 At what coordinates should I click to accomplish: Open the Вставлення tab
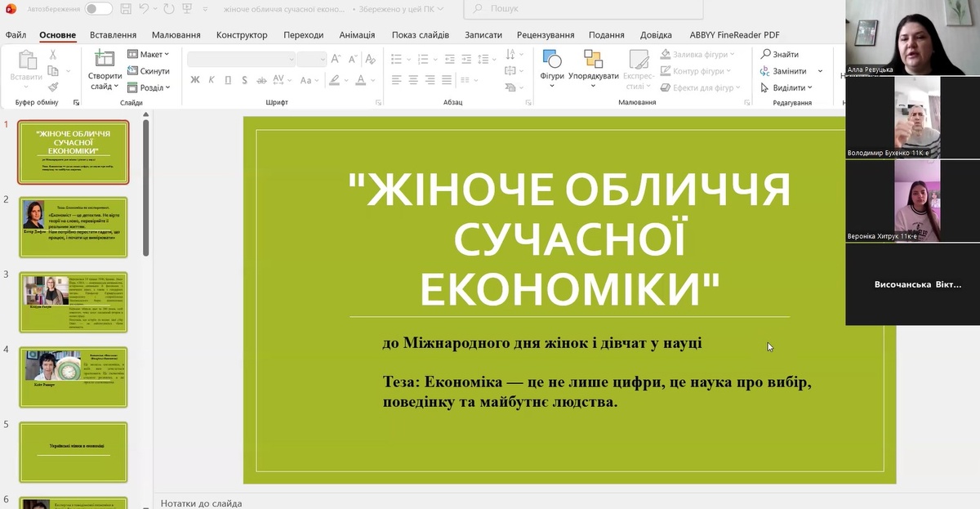point(113,35)
